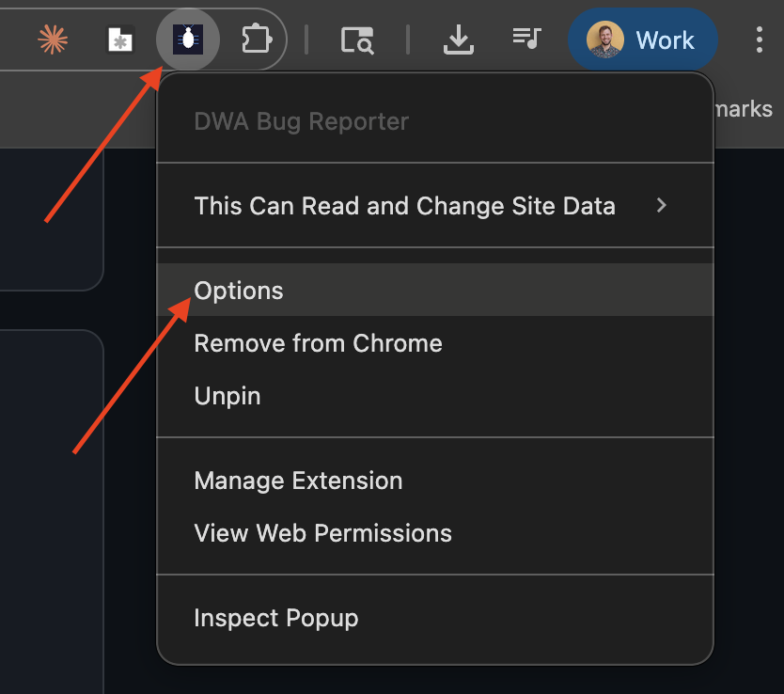The width and height of the screenshot is (784, 694).
Task: Click Inspect Popup
Action: tap(275, 618)
